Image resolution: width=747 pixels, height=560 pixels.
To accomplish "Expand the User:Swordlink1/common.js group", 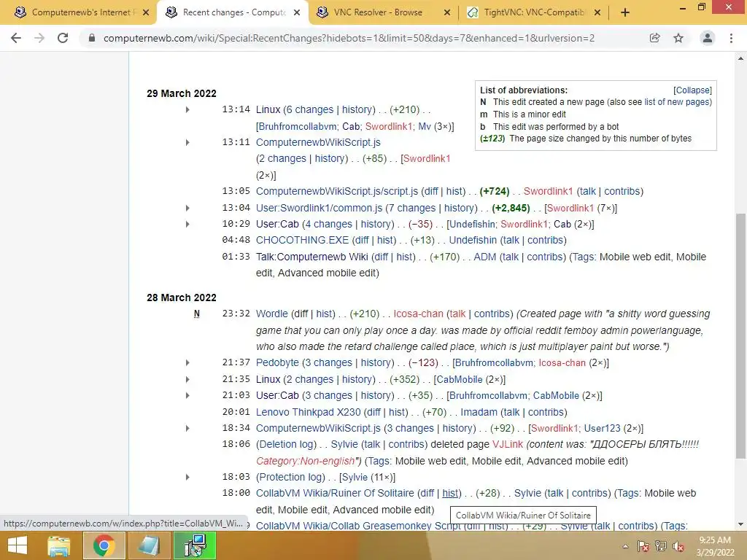I will (x=187, y=208).
